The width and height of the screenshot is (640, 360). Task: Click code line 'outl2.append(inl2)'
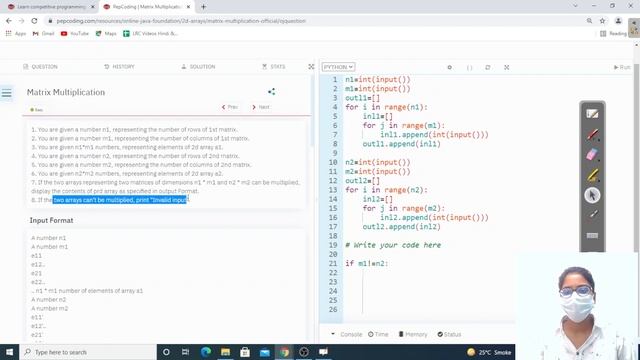tap(402, 227)
